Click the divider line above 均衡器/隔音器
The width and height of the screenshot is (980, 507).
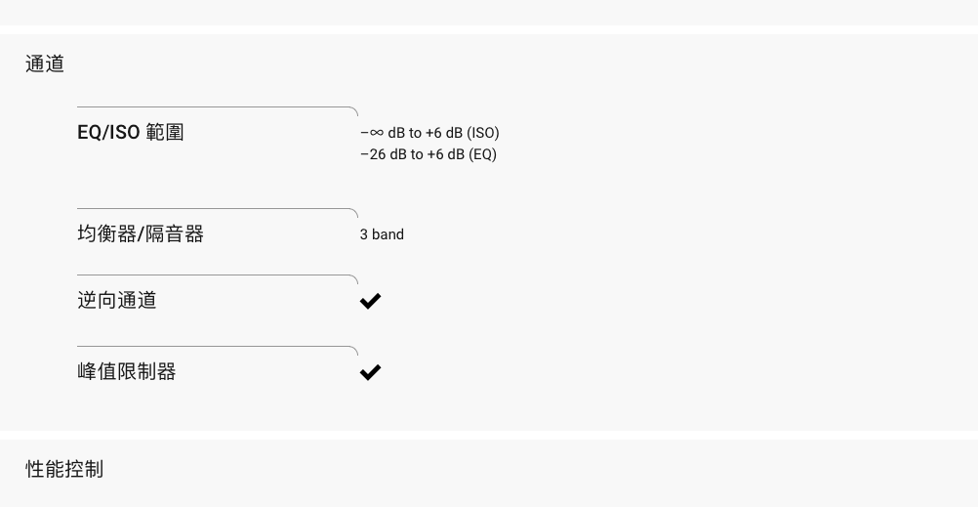pos(218,209)
